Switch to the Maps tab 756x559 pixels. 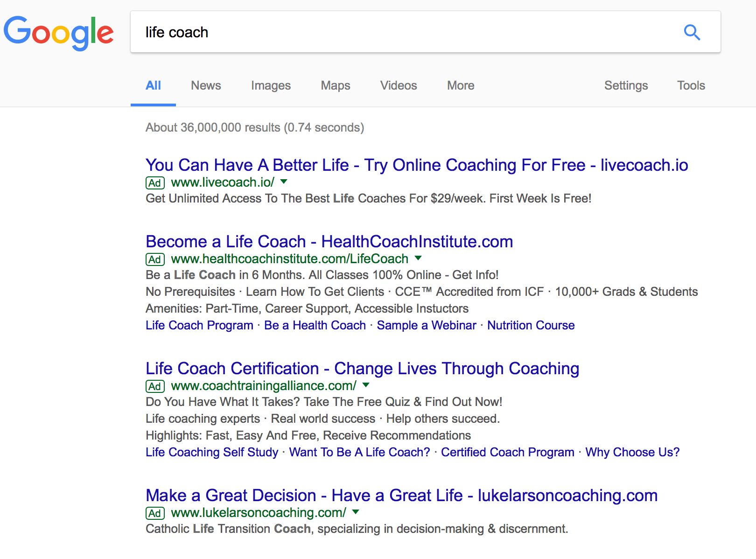coord(336,85)
